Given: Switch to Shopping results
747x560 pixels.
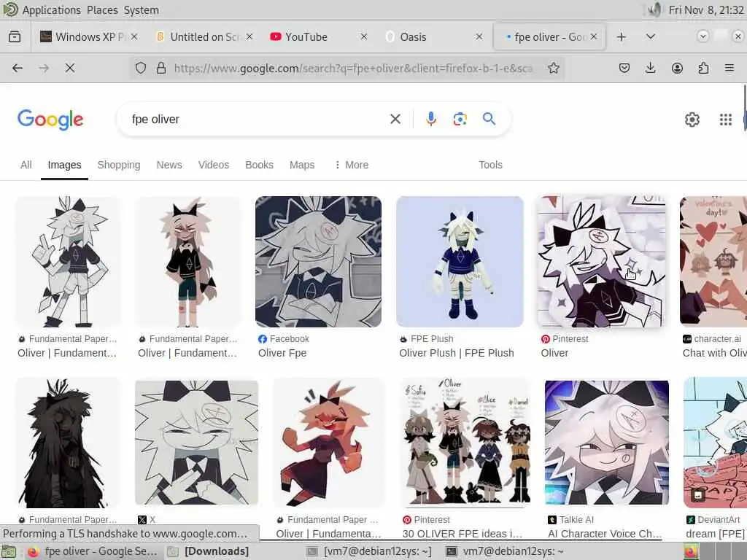Looking at the screenshot, I should 119,165.
